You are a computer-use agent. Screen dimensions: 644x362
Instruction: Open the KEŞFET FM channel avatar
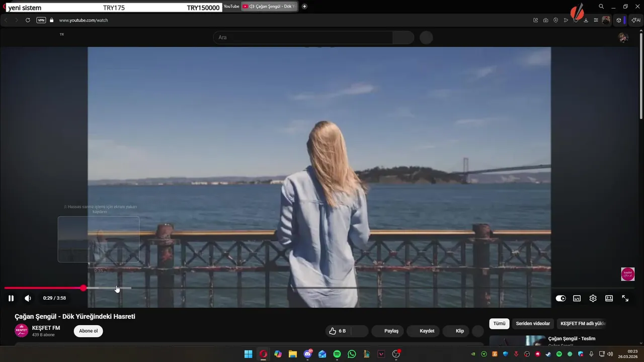coord(21,330)
